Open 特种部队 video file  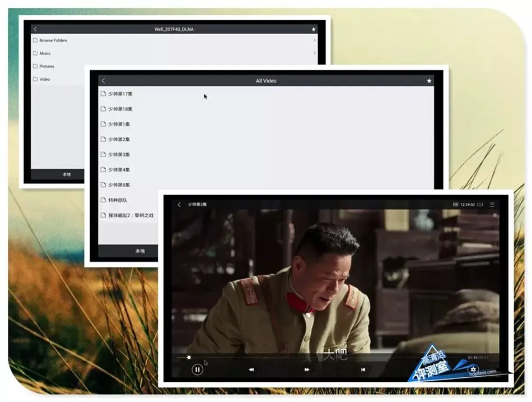(x=118, y=200)
